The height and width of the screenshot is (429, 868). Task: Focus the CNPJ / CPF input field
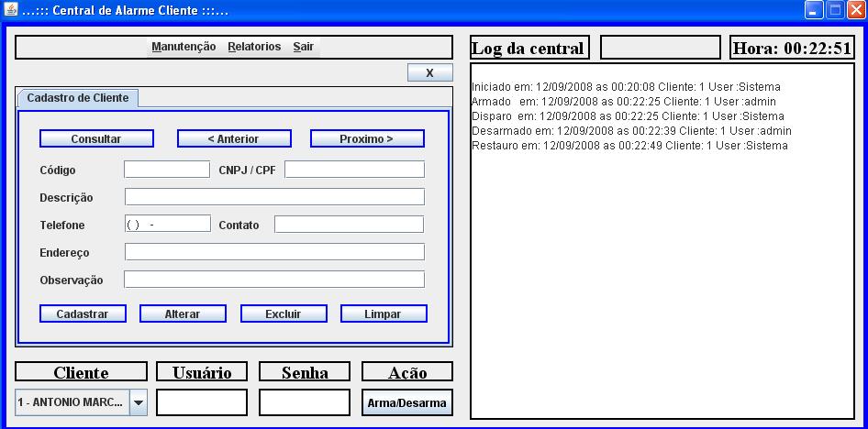[x=354, y=170]
